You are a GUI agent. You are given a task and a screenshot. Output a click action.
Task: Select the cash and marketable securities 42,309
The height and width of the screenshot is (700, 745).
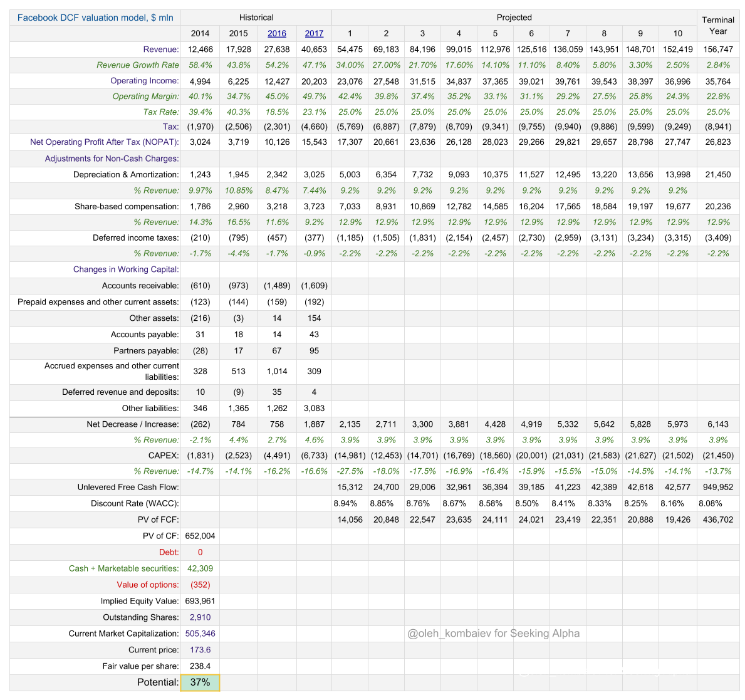coord(200,569)
